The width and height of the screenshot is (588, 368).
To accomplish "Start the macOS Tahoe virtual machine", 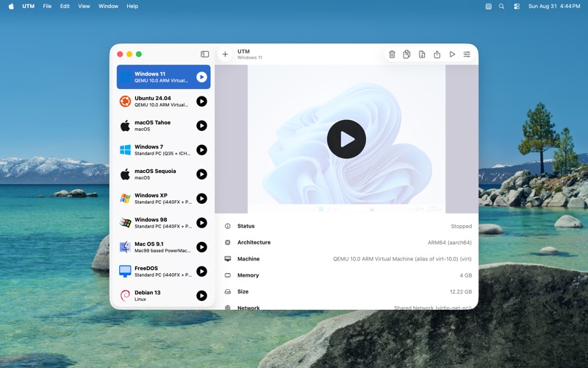I will 201,125.
